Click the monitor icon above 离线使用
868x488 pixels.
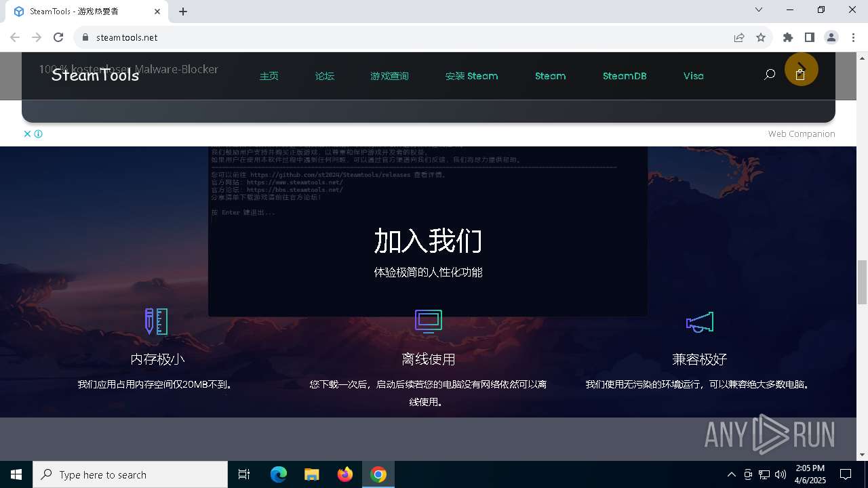(x=429, y=322)
